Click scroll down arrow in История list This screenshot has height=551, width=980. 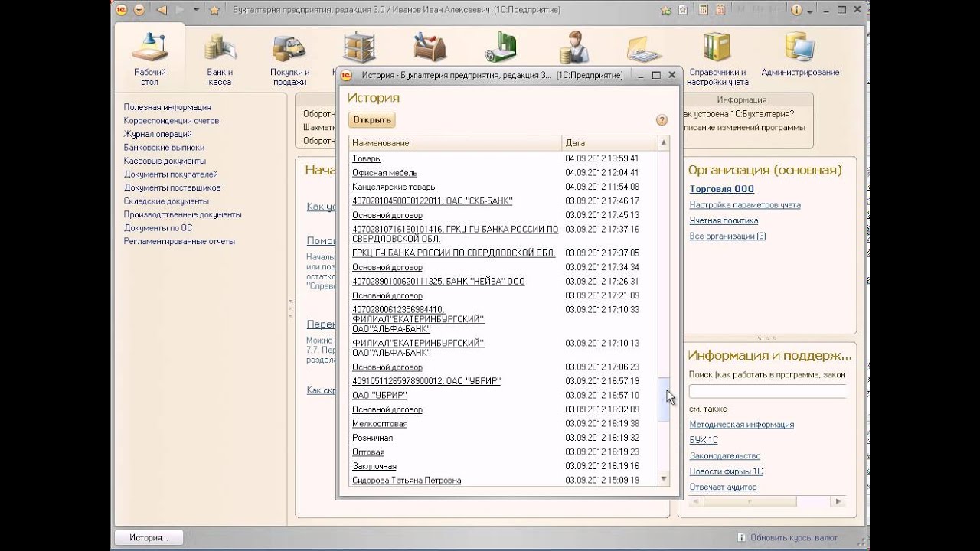pyautogui.click(x=664, y=478)
